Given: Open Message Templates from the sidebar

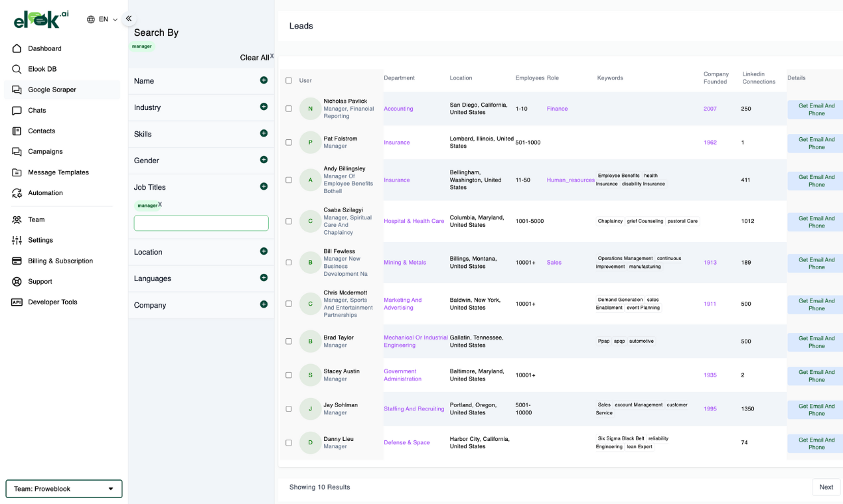Looking at the screenshot, I should pos(58,172).
